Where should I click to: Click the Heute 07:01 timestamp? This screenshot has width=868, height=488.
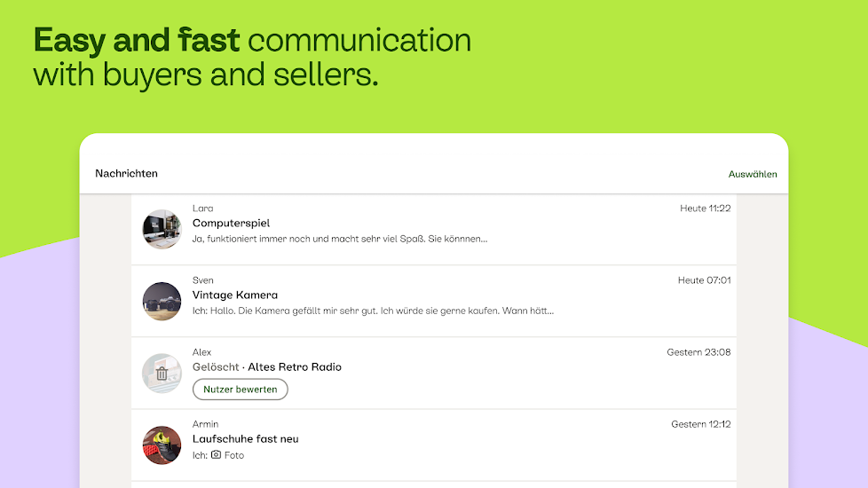705,280
